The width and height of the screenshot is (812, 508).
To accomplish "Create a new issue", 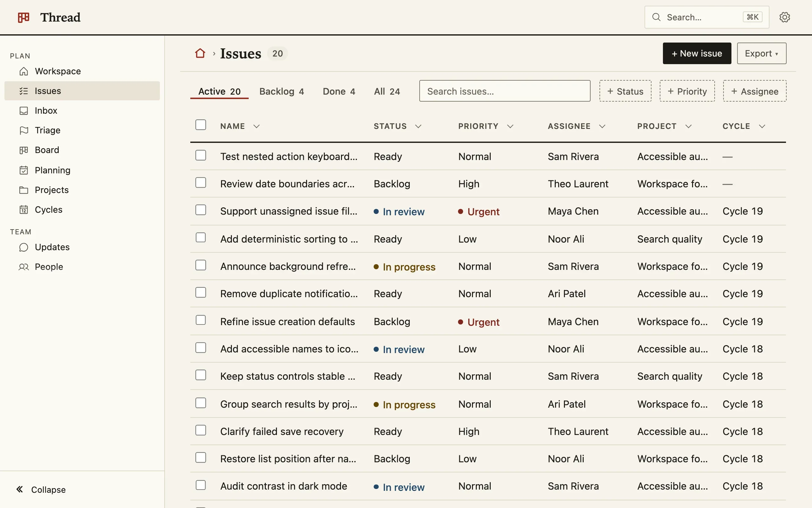I will pos(697,53).
